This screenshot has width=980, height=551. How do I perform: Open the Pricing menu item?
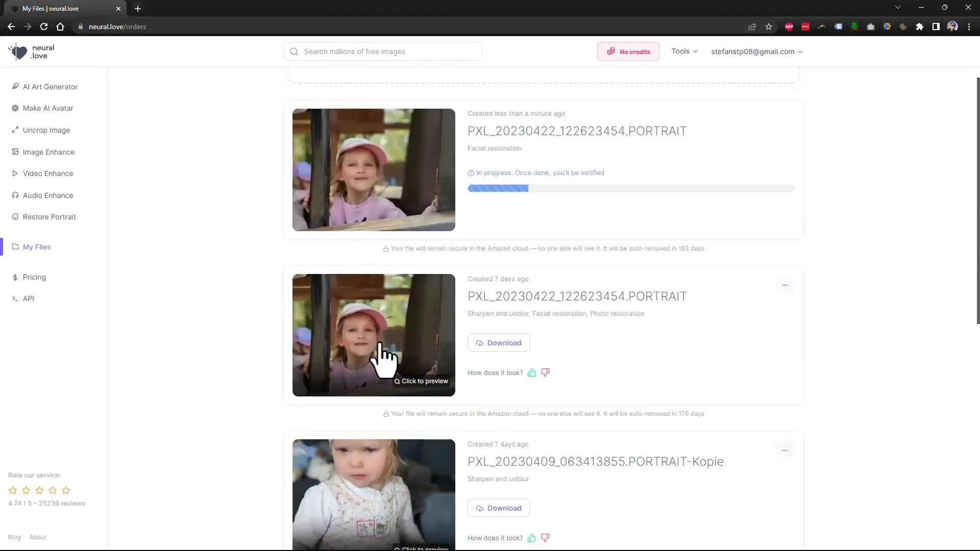34,277
